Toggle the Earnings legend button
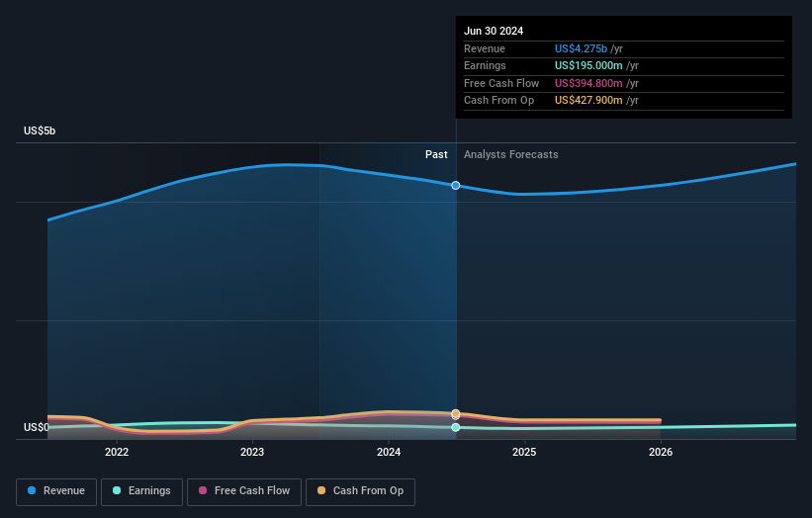The height and width of the screenshot is (518, 812). pyautogui.click(x=141, y=491)
